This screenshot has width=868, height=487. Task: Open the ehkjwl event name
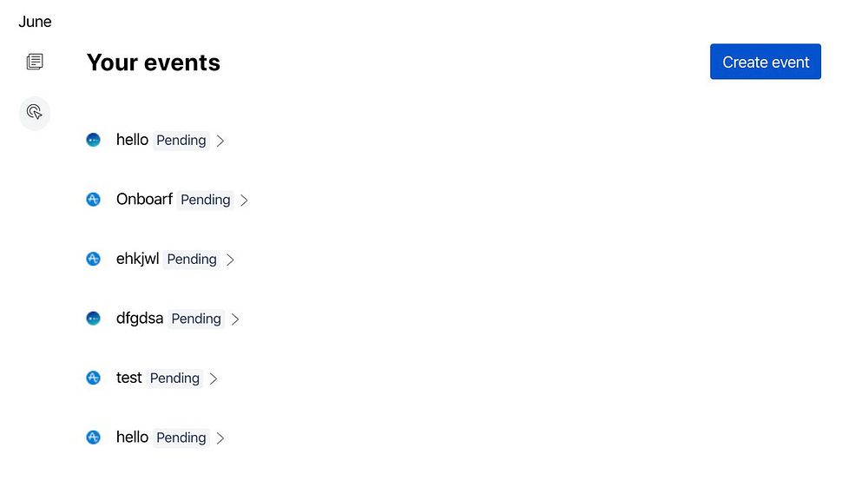(x=137, y=259)
